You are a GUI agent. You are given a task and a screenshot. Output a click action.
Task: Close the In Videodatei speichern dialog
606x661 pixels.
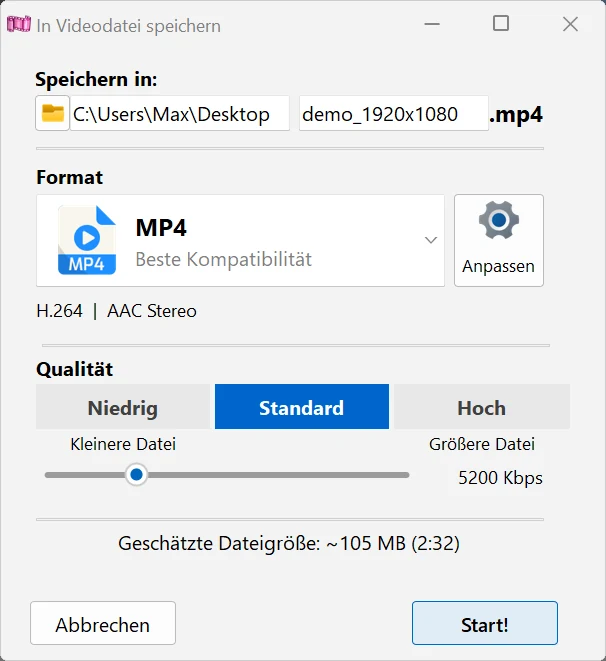(x=570, y=24)
